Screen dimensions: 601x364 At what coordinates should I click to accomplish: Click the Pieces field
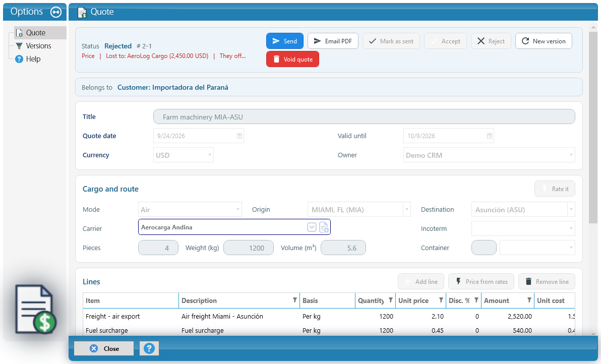click(x=158, y=248)
